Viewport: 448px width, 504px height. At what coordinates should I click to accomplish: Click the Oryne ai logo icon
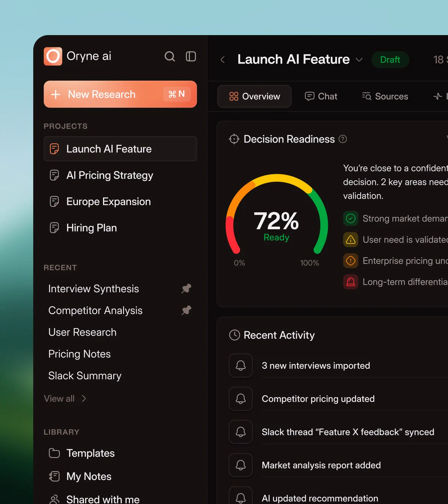pos(53,56)
